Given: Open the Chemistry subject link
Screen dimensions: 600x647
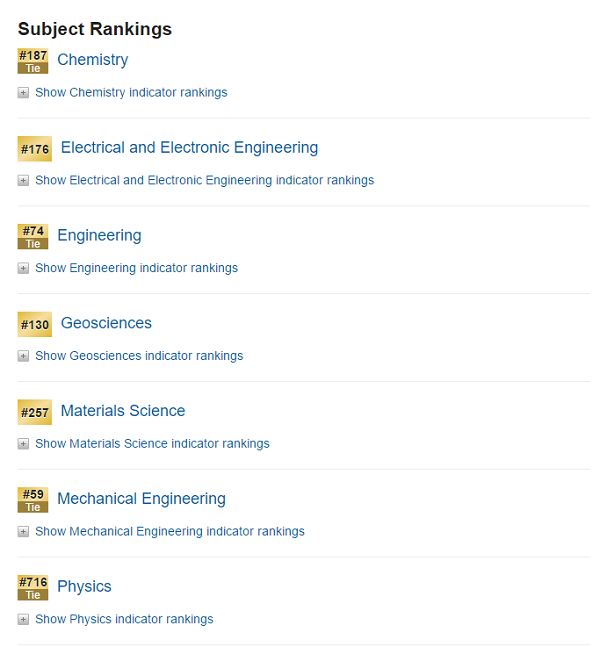Looking at the screenshot, I should [x=92, y=60].
